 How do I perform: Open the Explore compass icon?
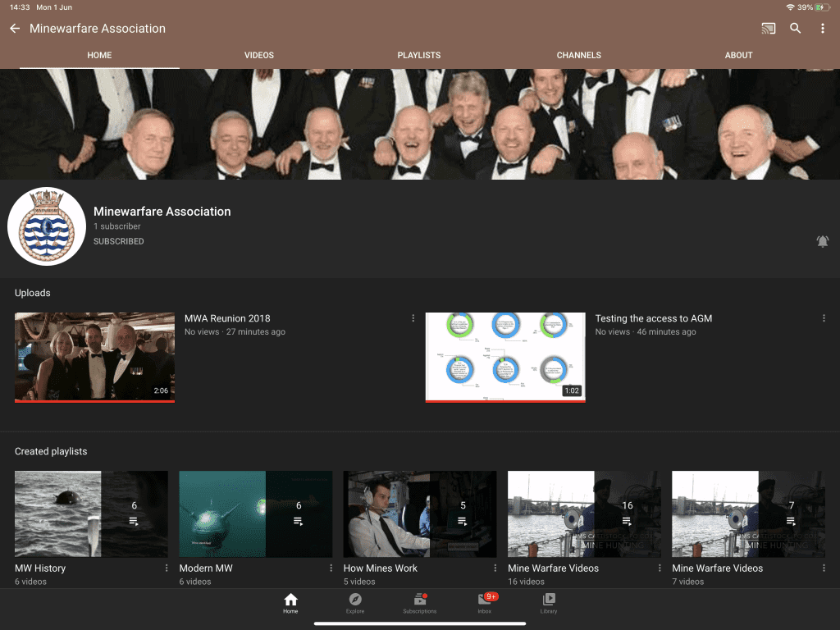coord(355,603)
